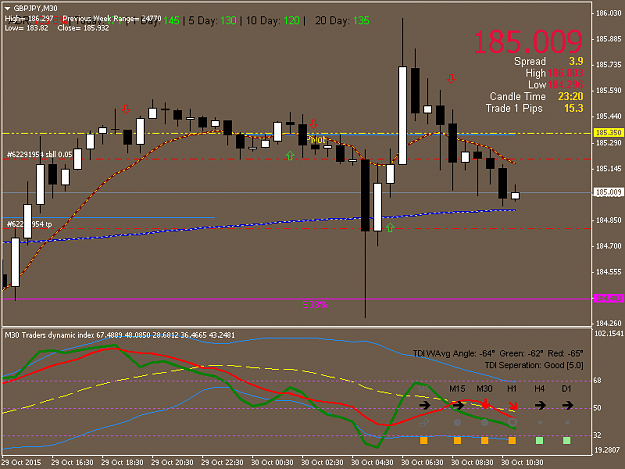
Task: Click the 'TDI WAvg Angle' readout line
Action: click(498, 353)
